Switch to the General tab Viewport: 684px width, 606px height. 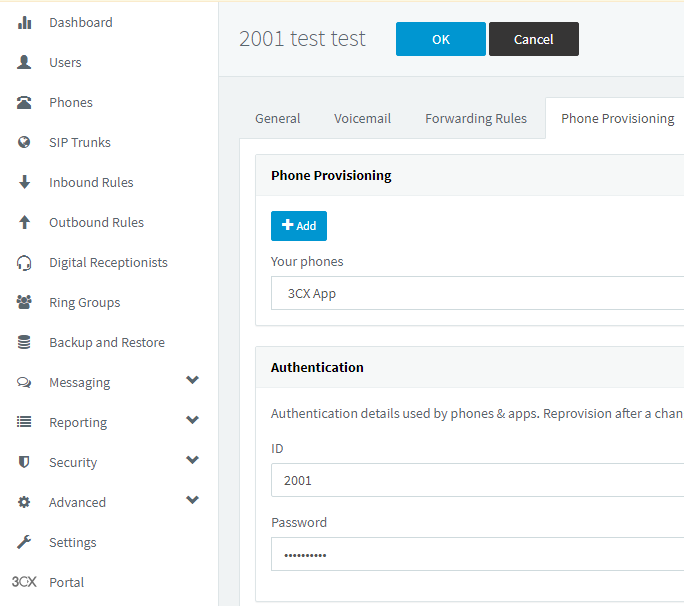click(x=277, y=119)
